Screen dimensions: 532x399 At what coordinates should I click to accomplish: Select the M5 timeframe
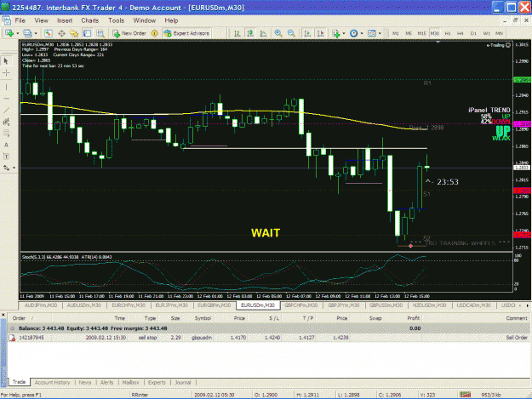(409, 33)
